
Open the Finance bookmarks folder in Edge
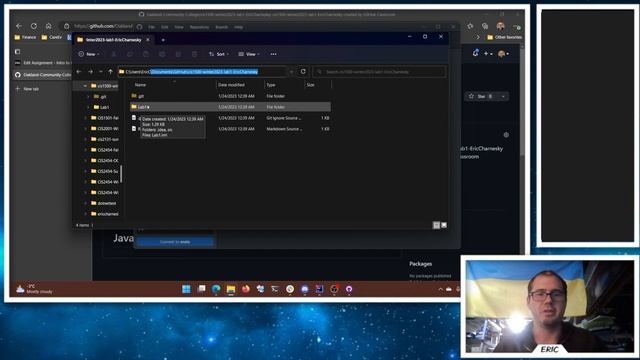[25, 37]
